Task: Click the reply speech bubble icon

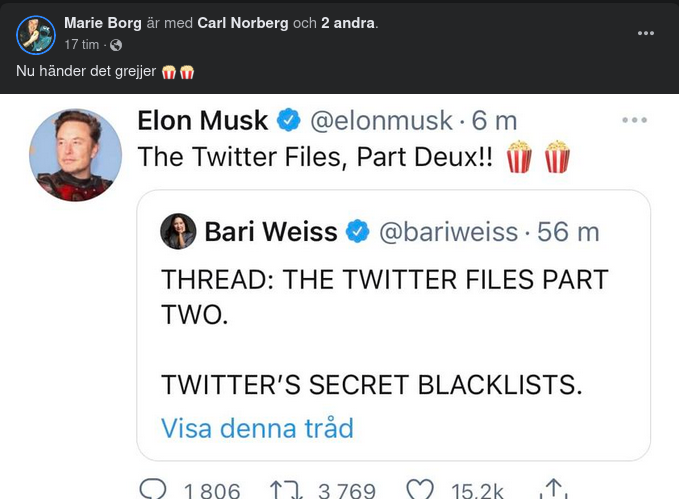Action: pos(152,489)
